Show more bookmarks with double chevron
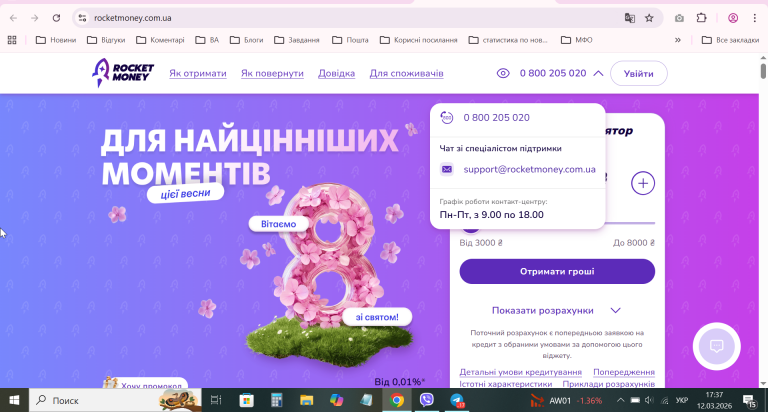Screen dimensions: 768x412 pos(677,40)
